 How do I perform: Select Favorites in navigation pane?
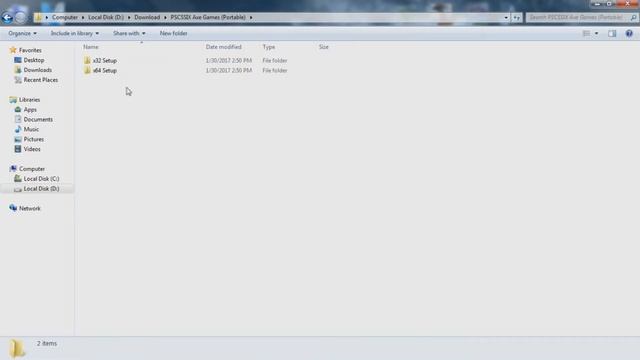click(x=30, y=50)
